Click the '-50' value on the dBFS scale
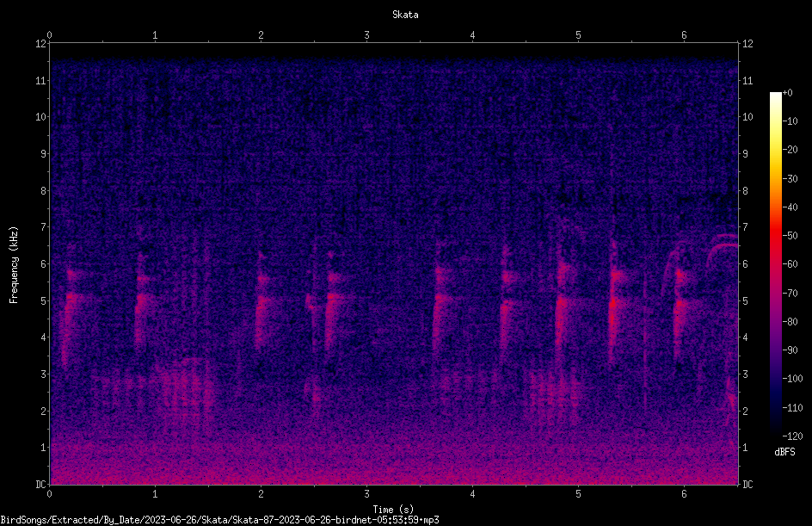The width and height of the screenshot is (812, 526). pos(790,235)
